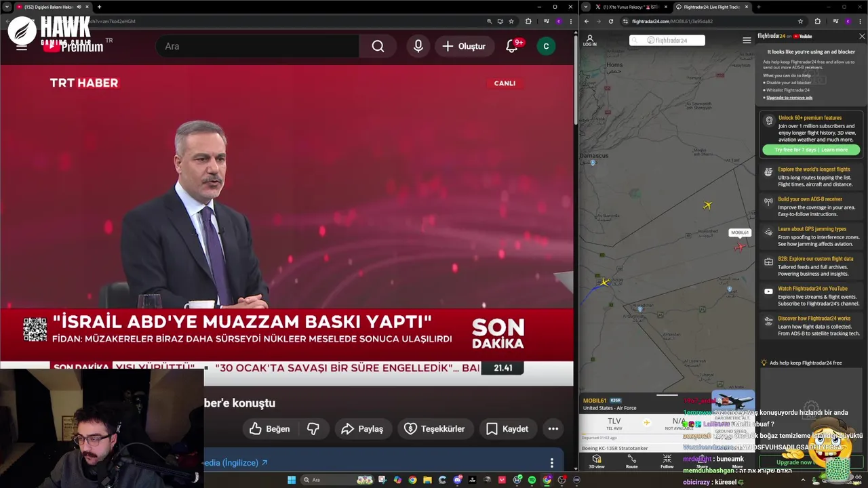Open B2B: Explore our custom flight data
868x488 pixels.
[811, 266]
